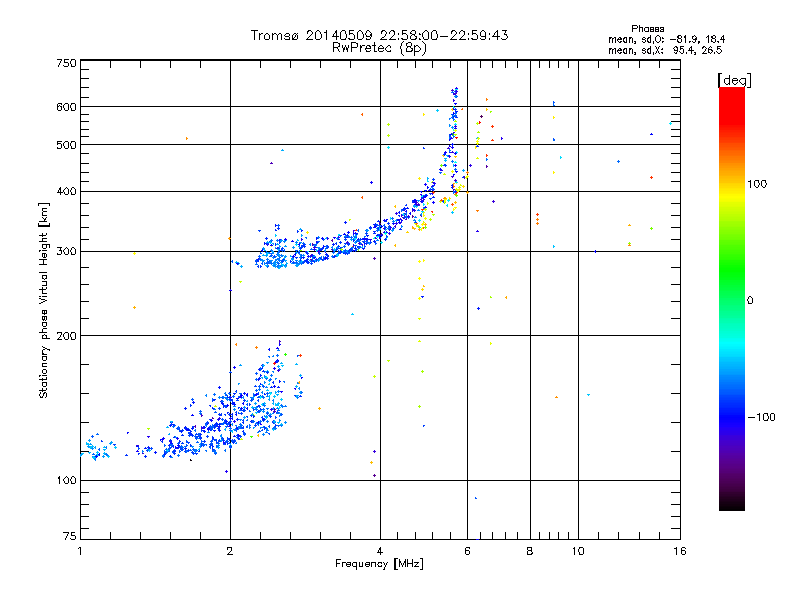Click the y-axis title "Stationary phase Virtual Height [km]"
Screen dimensions: 800x600
(43, 301)
